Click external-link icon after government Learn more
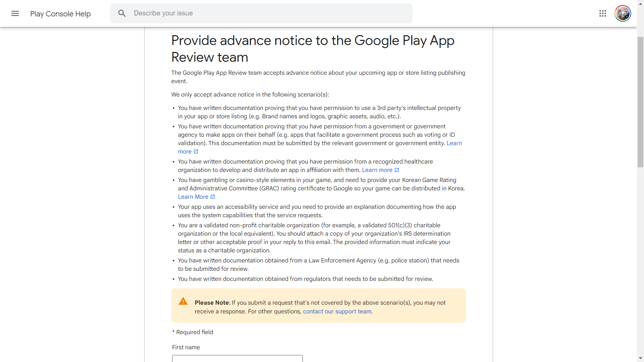 (196, 152)
